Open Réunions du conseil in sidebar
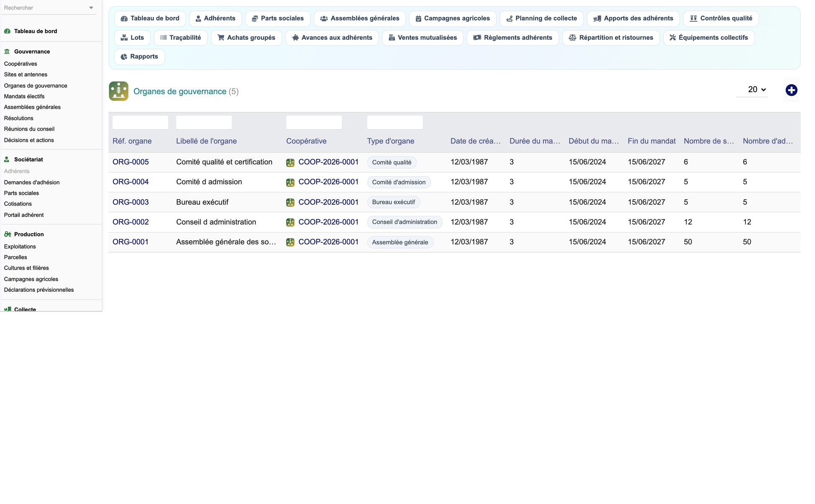 (x=29, y=129)
